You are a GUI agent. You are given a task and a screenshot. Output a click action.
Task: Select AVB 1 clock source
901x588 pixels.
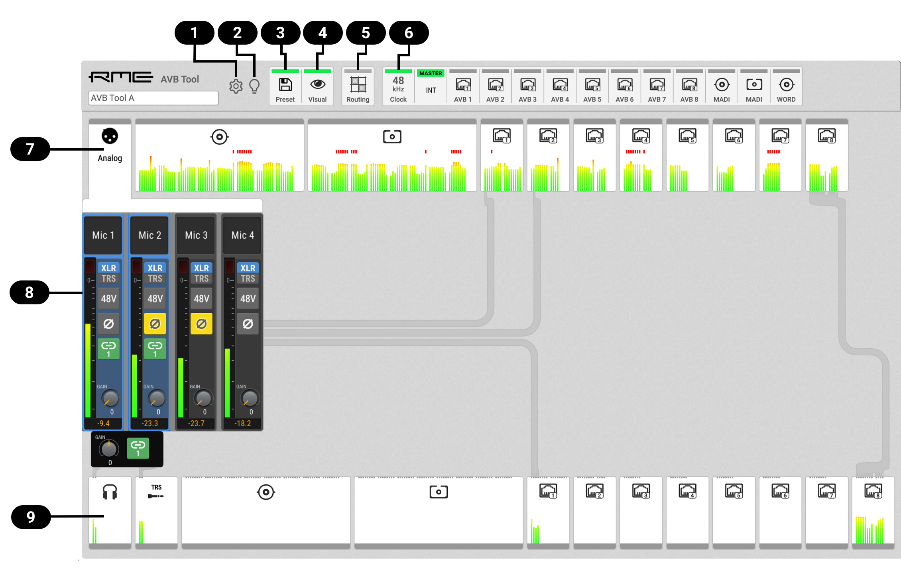tap(463, 86)
